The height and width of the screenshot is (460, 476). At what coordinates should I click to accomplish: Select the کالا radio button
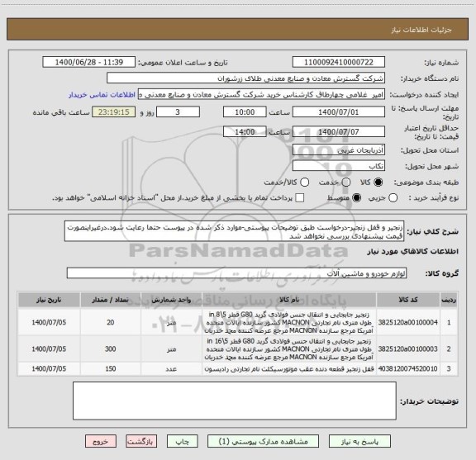tap(378, 183)
